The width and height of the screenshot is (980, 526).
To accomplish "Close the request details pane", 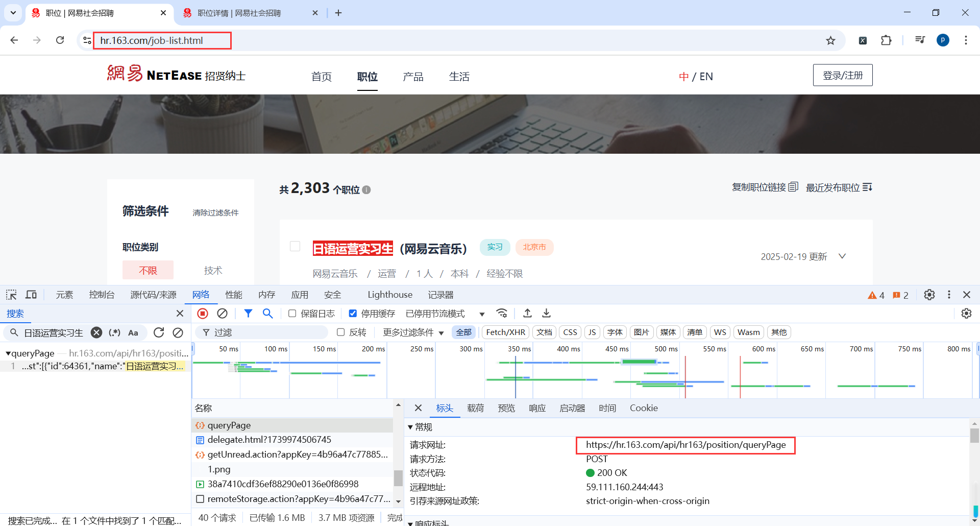I will (x=418, y=408).
